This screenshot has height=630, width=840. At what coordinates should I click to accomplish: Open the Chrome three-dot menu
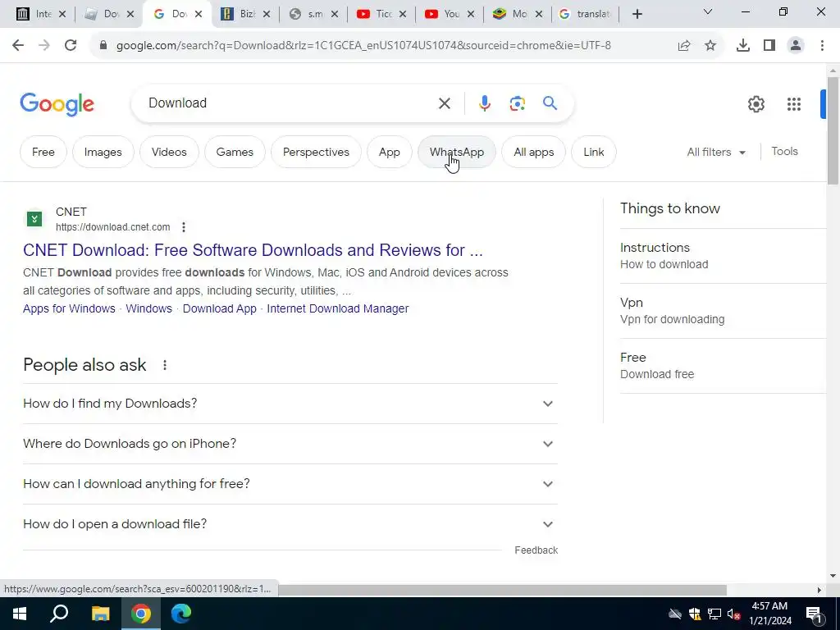(x=822, y=46)
